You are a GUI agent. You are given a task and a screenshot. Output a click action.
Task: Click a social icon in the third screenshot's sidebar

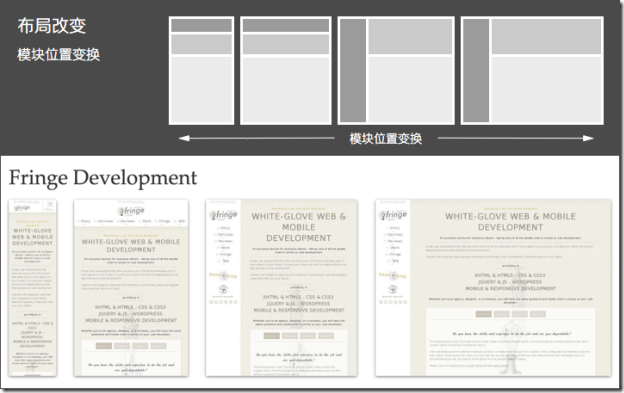[x=211, y=302]
